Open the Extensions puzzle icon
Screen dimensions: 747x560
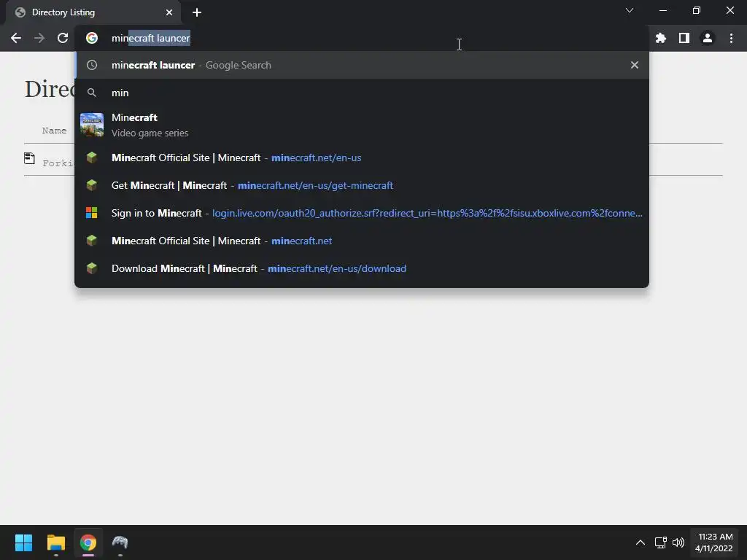661,38
